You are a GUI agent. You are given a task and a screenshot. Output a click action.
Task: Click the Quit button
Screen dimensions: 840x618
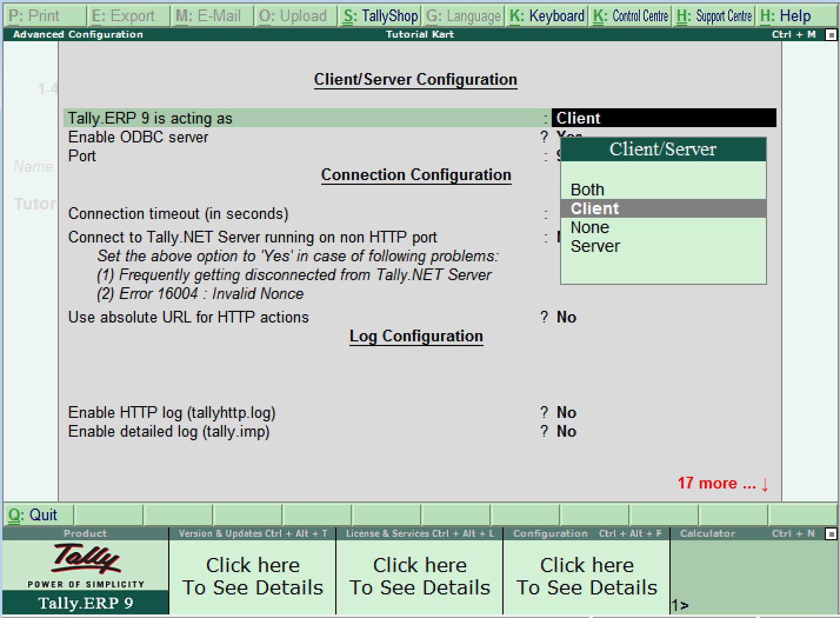tap(37, 514)
